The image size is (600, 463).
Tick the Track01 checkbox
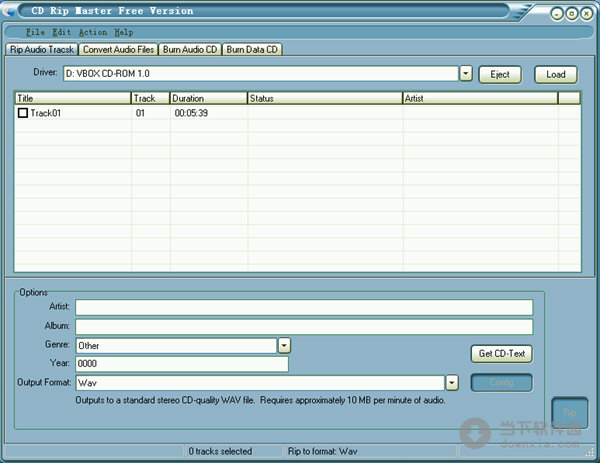[x=23, y=112]
